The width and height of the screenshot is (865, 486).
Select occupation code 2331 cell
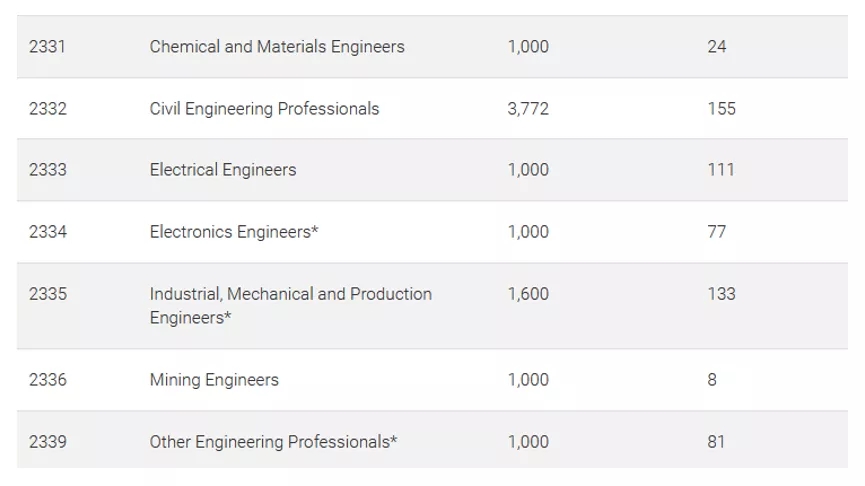47,46
